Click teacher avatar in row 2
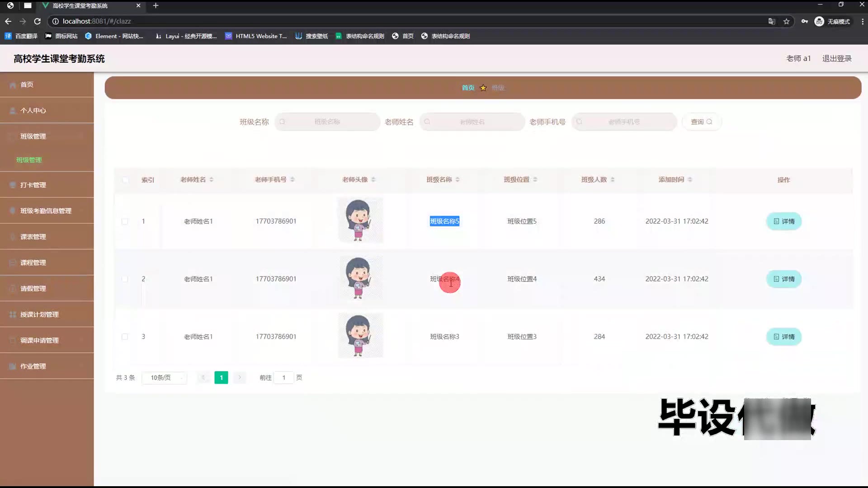The width and height of the screenshot is (868, 488). point(360,278)
